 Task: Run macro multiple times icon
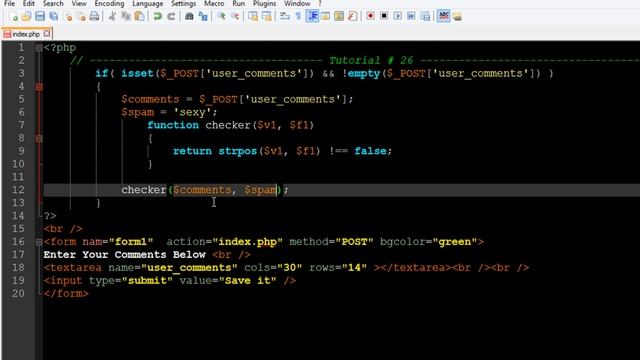pyautogui.click(x=411, y=16)
